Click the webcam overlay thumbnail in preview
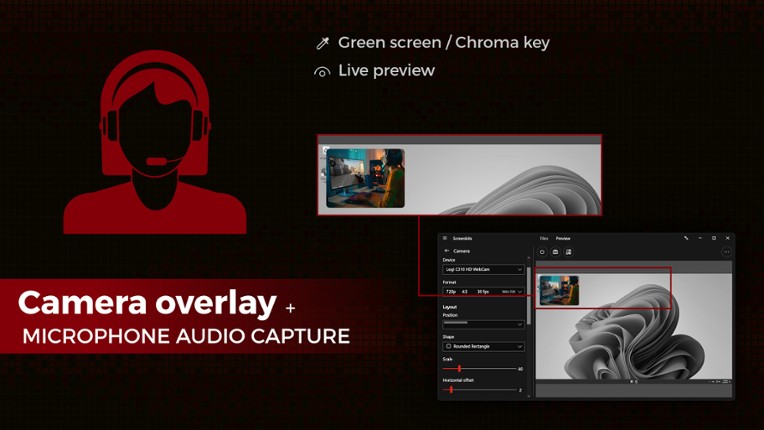764x430 pixels. (x=559, y=290)
